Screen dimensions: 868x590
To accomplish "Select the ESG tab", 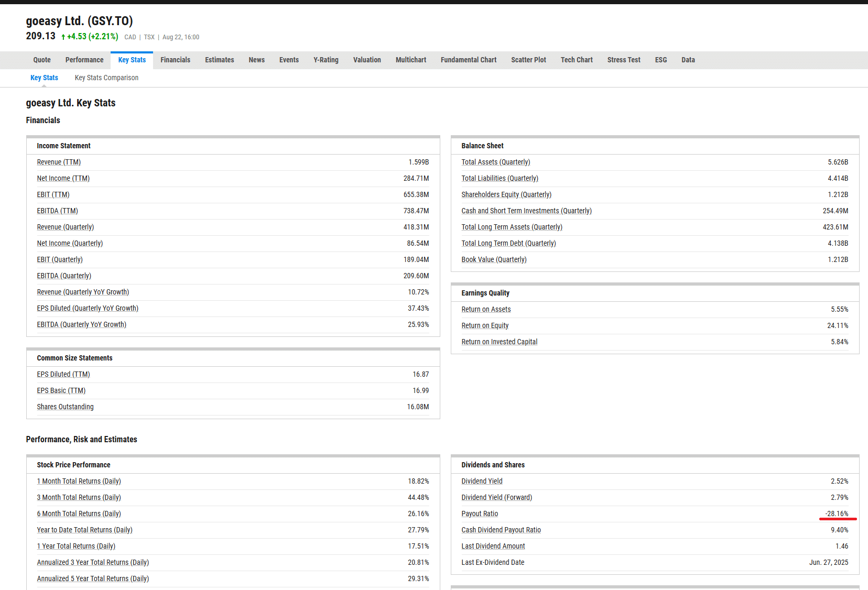I will [660, 60].
